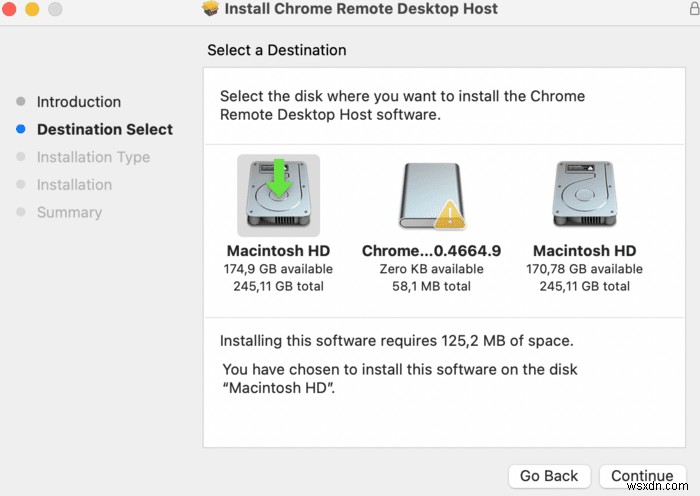Click the package icon in the title bar
Viewport: 700px width, 496px height.
pos(210,10)
